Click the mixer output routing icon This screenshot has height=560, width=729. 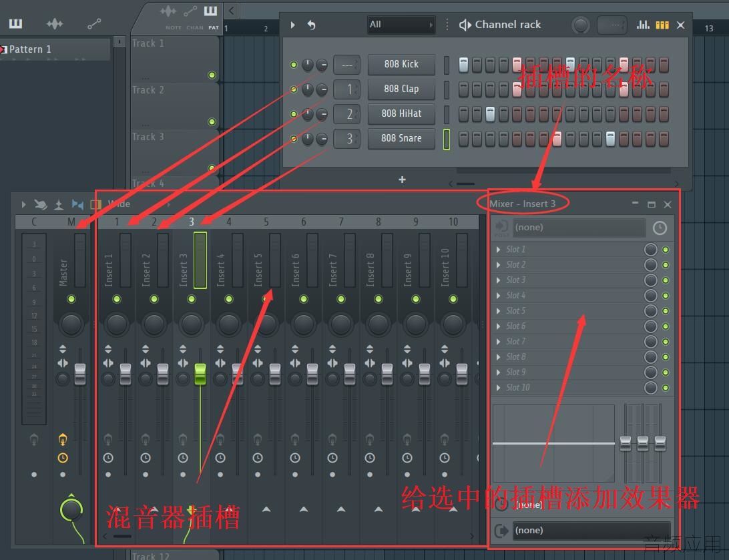(501, 530)
